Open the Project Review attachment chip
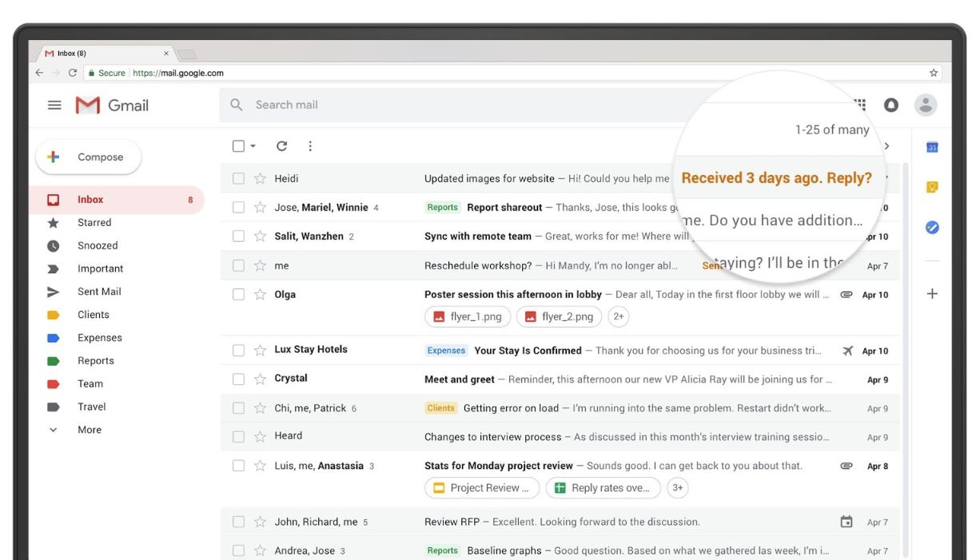Viewport: 980px width, 560px height. click(482, 488)
